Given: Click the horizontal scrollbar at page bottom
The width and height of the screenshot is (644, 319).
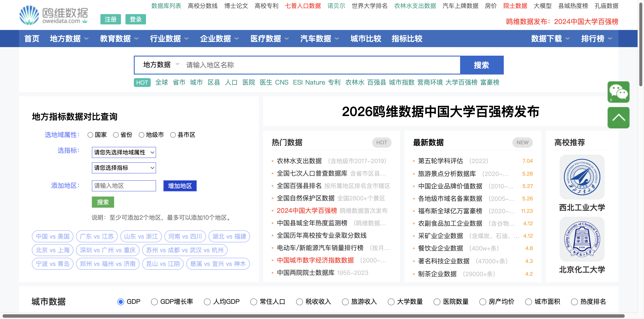Looking at the screenshot, I should [313, 316].
